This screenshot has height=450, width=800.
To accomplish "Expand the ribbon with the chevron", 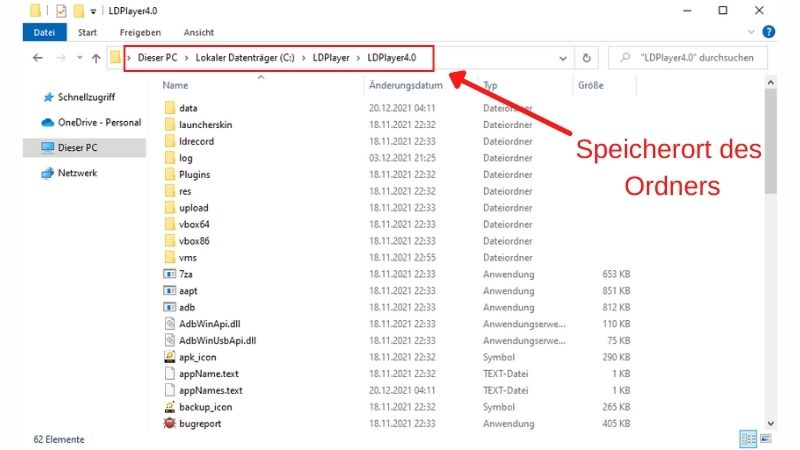I will (751, 32).
